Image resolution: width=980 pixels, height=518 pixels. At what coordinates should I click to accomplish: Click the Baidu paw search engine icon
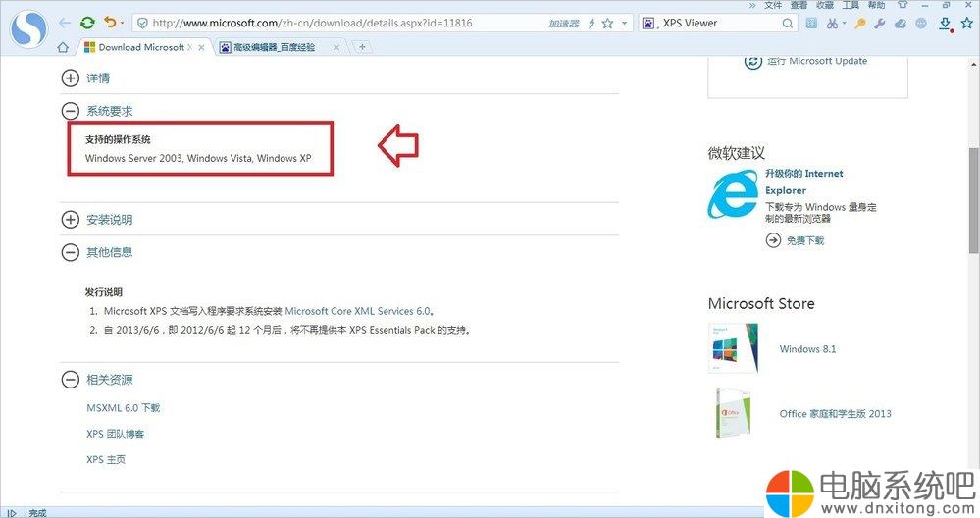648,24
